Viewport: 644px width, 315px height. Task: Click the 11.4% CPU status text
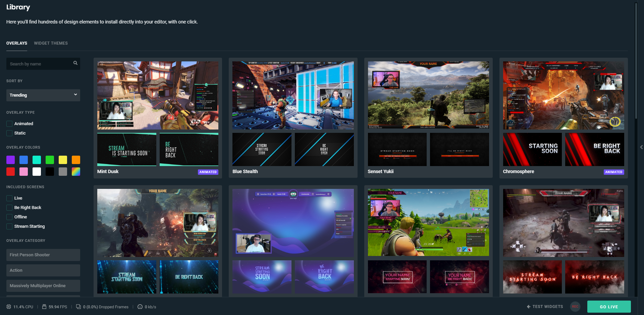coord(23,307)
